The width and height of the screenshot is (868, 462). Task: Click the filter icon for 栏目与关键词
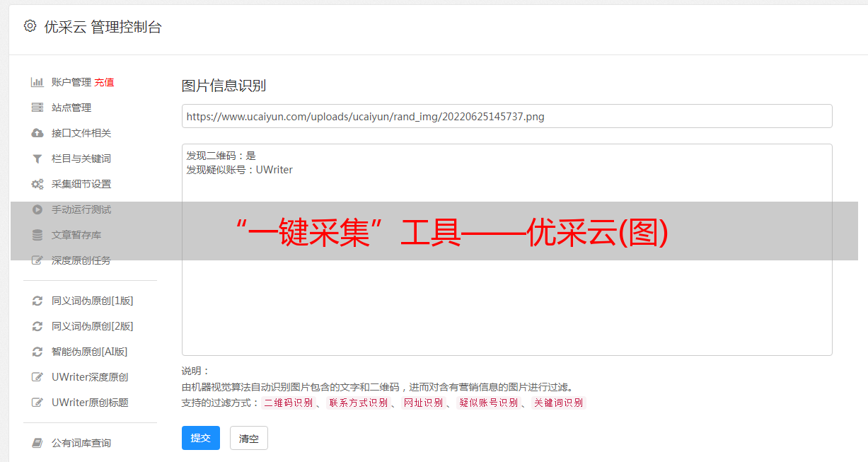[37, 158]
